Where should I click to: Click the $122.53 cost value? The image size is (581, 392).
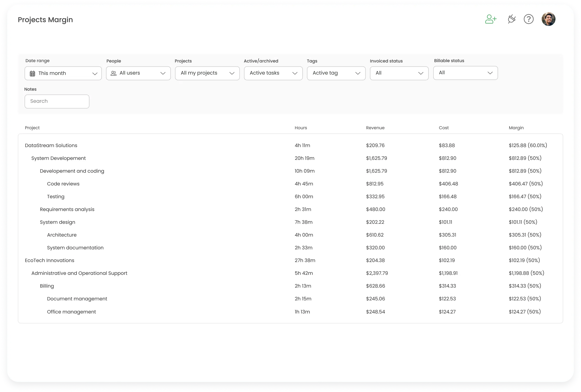(x=447, y=298)
